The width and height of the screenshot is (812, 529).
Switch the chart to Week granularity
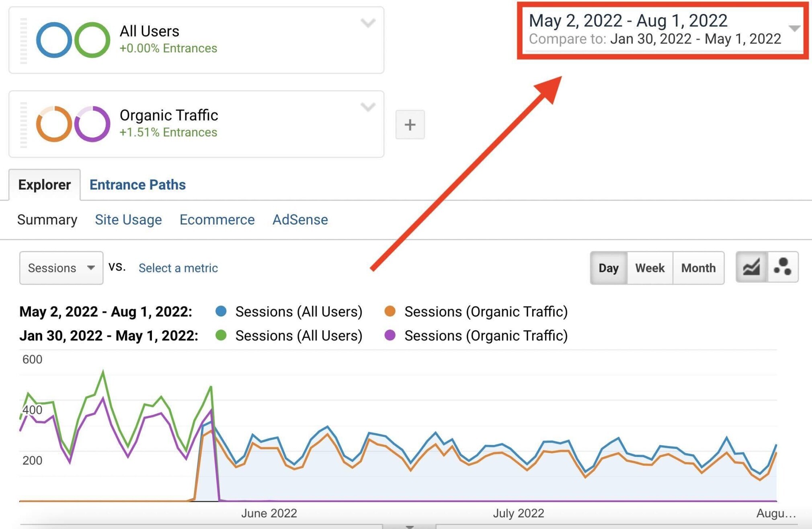click(650, 268)
